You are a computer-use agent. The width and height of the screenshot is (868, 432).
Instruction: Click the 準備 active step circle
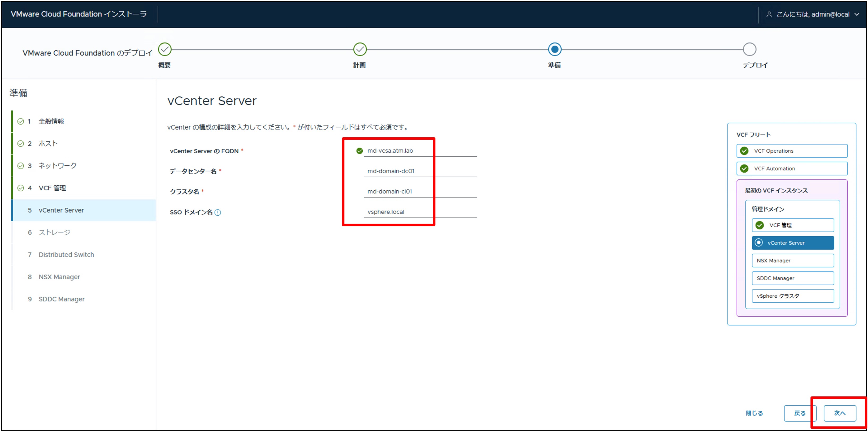pos(555,50)
